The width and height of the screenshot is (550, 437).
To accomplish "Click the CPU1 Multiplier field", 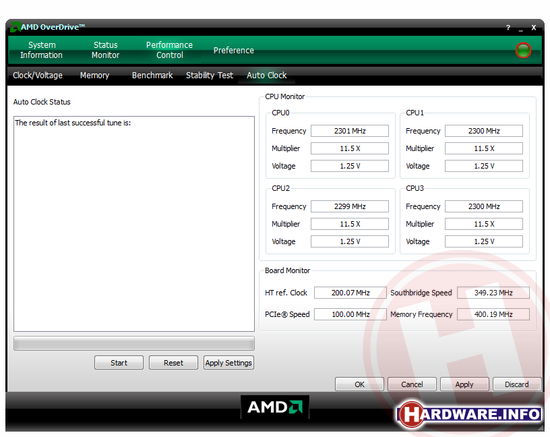I will [484, 149].
